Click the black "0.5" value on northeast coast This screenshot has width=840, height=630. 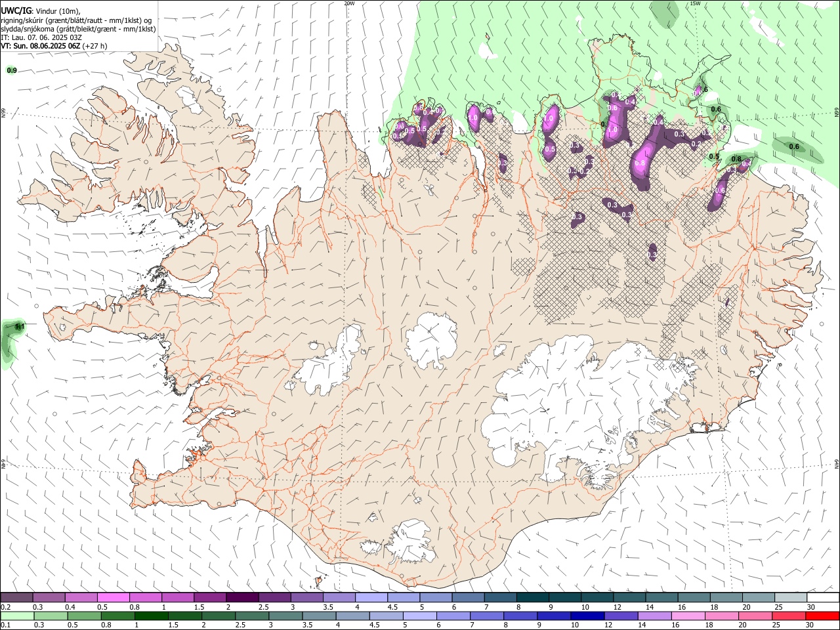click(714, 156)
